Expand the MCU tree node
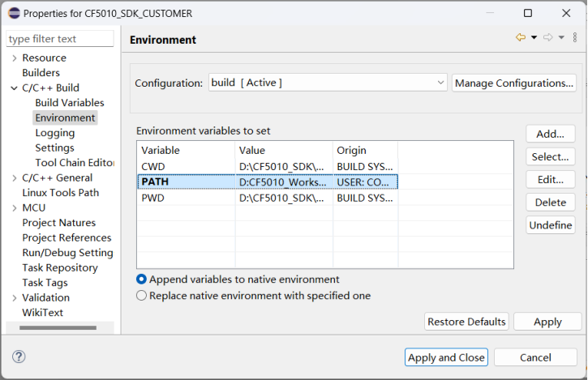The image size is (588, 380). [15, 208]
